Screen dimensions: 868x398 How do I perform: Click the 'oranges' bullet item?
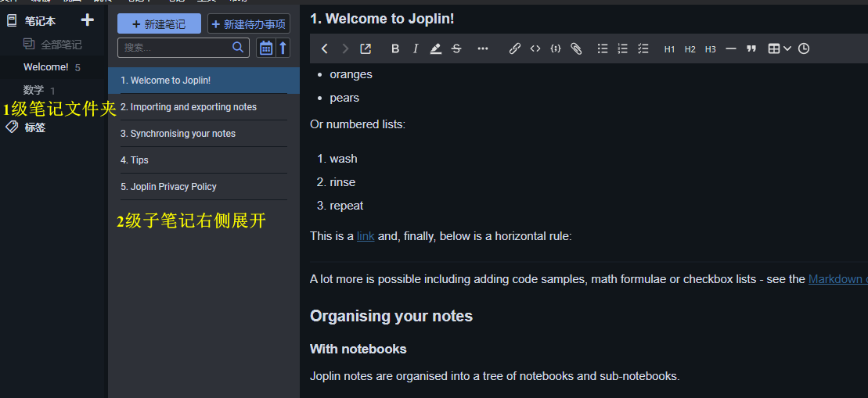351,74
